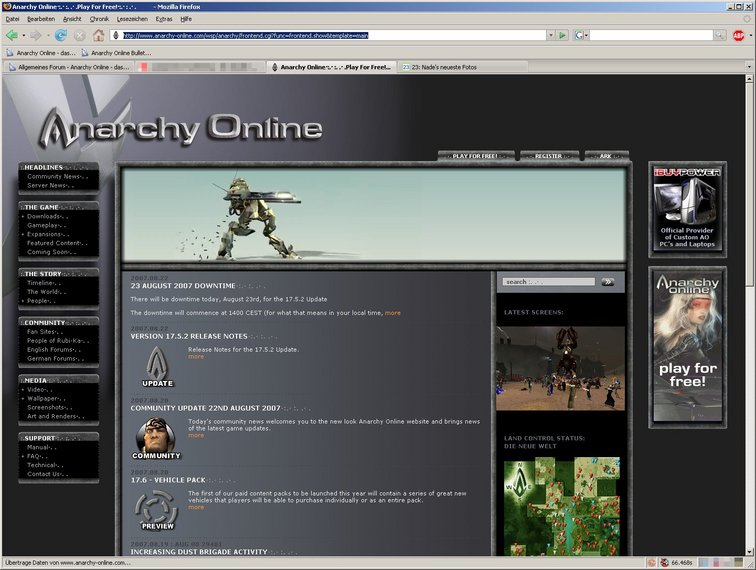Image resolution: width=756 pixels, height=570 pixels.
Task: Click the Google search box in toolbar
Action: tap(651, 35)
